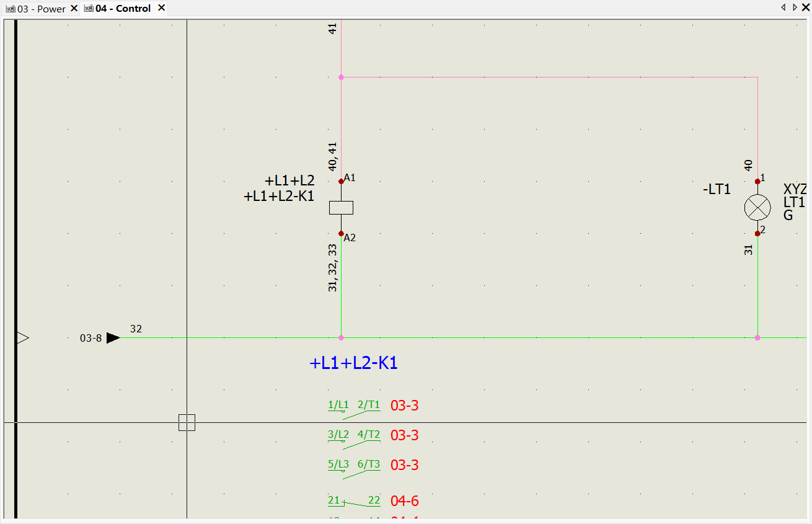Image resolution: width=812 pixels, height=524 pixels.
Task: Click the wire junction below coil A2
Action: [x=341, y=338]
